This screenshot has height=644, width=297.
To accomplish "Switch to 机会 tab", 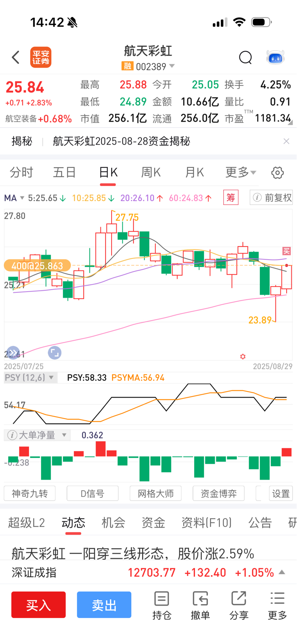I will pos(113,523).
